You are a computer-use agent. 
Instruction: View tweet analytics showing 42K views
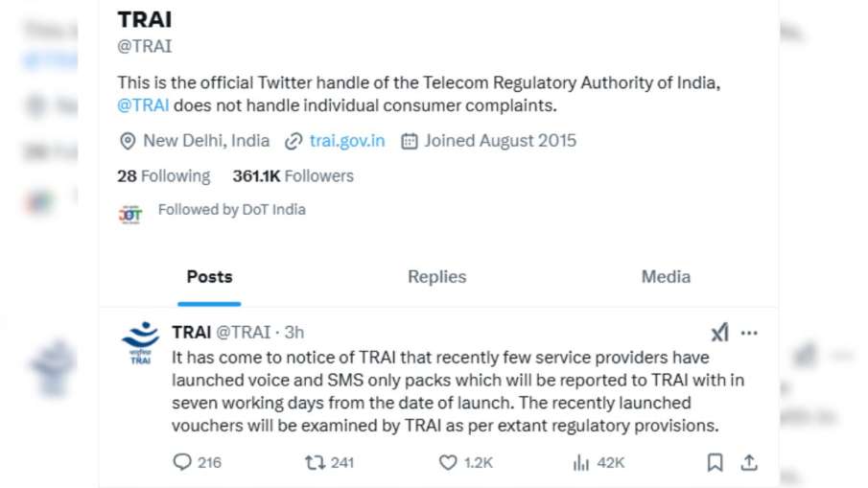click(x=581, y=462)
